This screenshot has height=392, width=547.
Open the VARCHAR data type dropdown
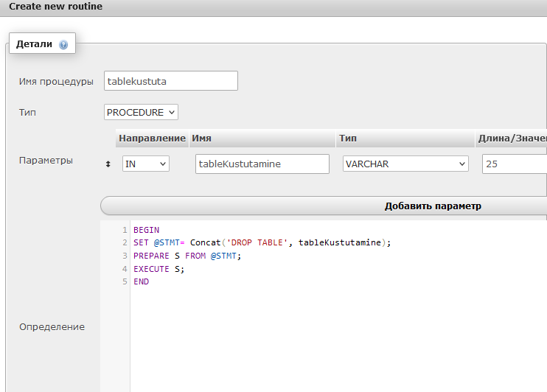point(405,164)
